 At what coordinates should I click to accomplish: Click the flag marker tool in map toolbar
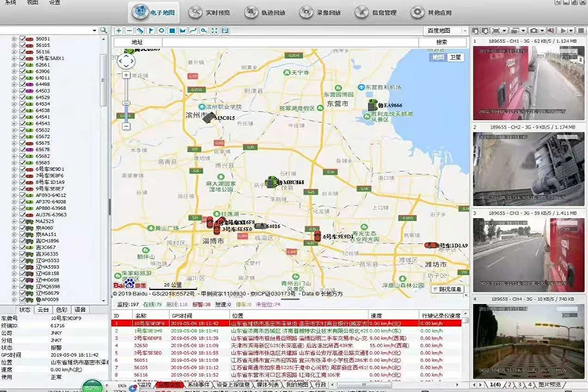pos(151,31)
